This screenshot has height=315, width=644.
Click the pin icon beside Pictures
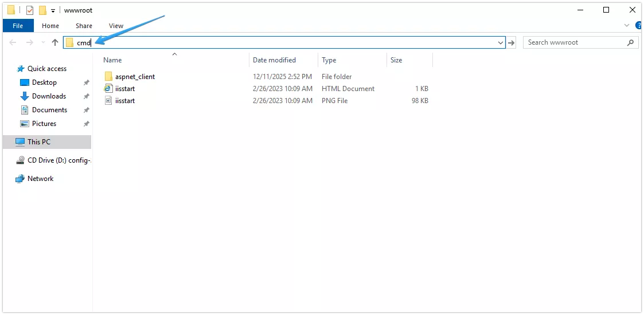click(x=86, y=124)
